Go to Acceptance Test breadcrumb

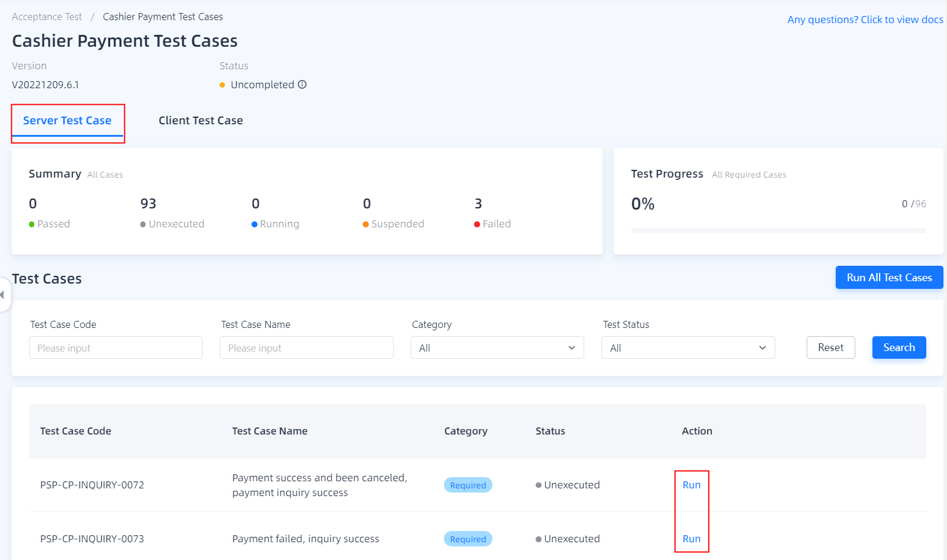pos(47,17)
